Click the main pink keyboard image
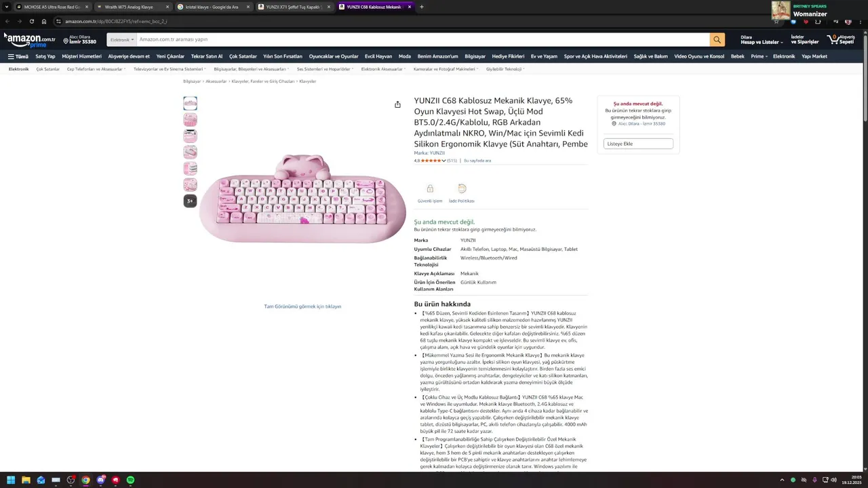The height and width of the screenshot is (488, 868). click(302, 199)
